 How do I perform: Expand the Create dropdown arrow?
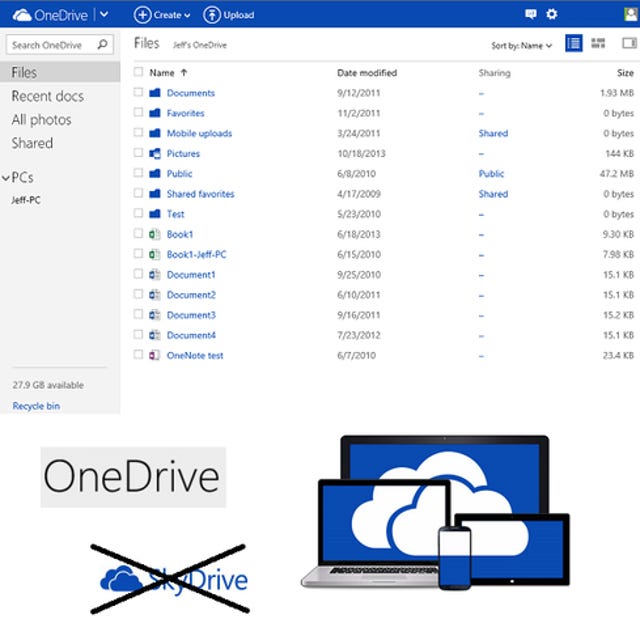pos(187,16)
